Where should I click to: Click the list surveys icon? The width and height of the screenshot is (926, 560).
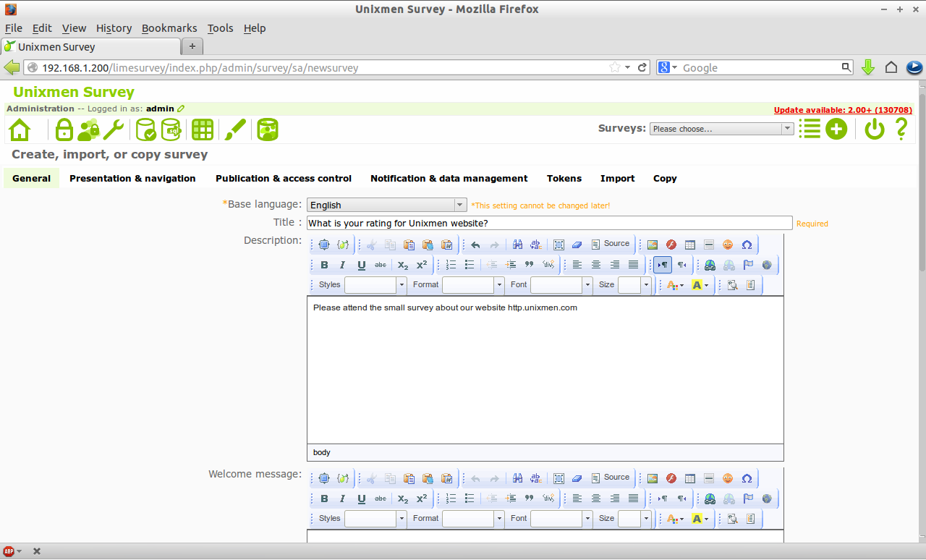point(810,130)
